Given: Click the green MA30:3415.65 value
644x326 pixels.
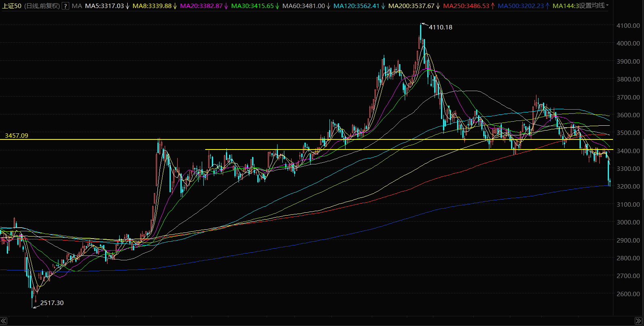Looking at the screenshot, I should pos(253,6).
